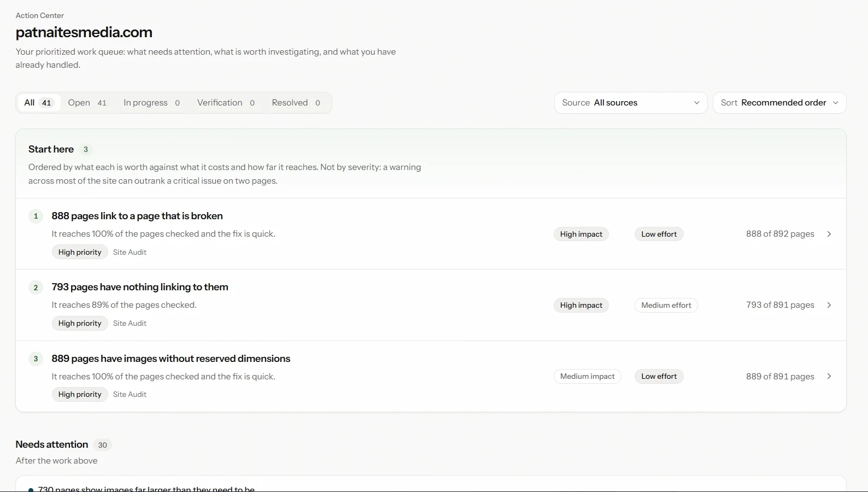The width and height of the screenshot is (868, 492).
Task: Click the number 2 rank badge
Action: click(x=36, y=287)
